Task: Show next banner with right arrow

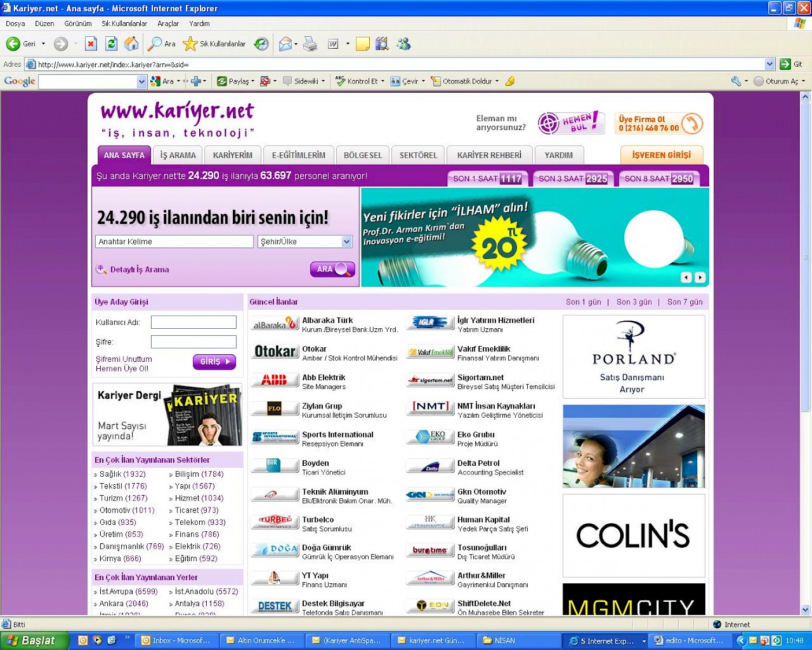Action: (700, 277)
